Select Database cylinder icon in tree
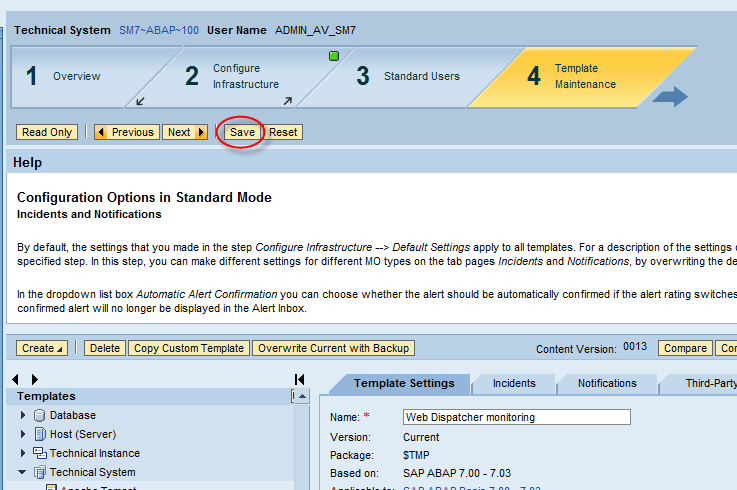Viewport: 737px width, 490px height. click(x=40, y=415)
